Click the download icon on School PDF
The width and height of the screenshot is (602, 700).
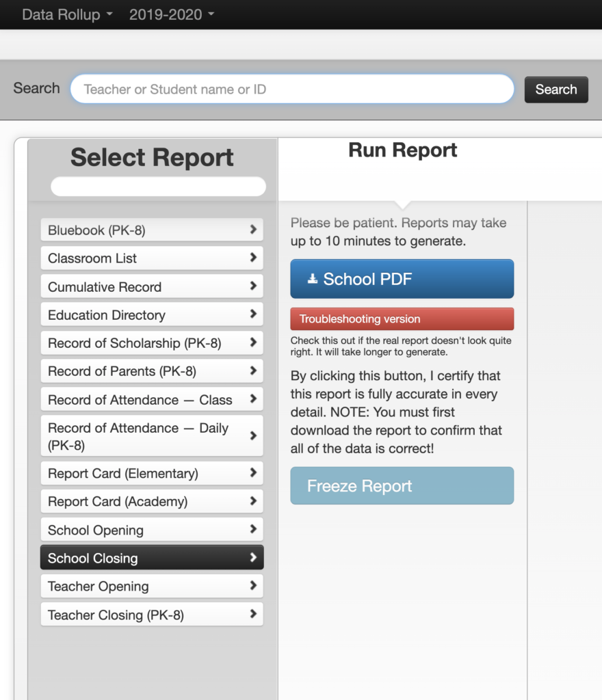pos(313,279)
